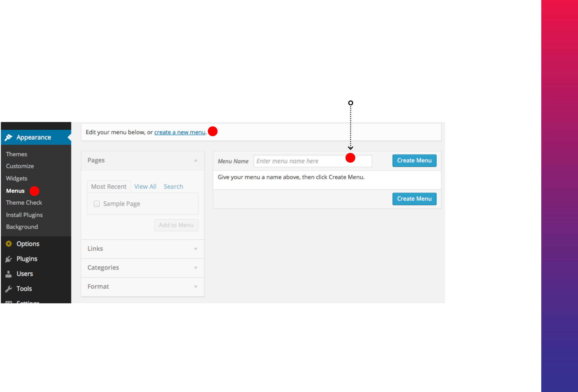Click the Users person icon

(x=9, y=274)
